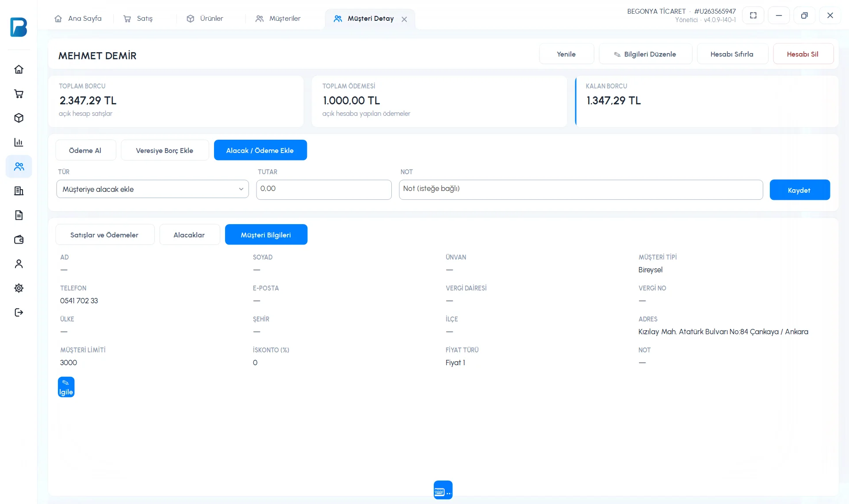Open home icon in left sidebar
Viewport: 849px width, 504px height.
pos(19,69)
